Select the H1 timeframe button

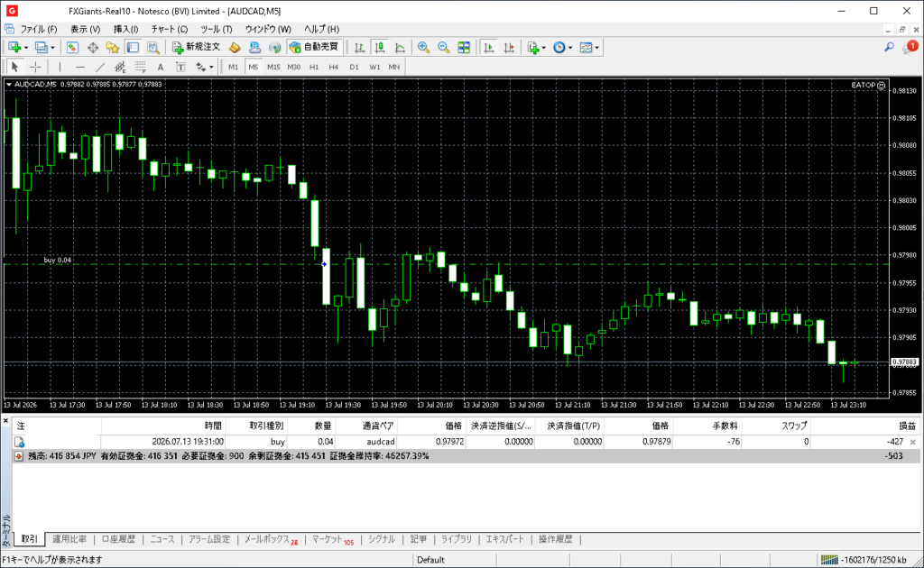(313, 67)
